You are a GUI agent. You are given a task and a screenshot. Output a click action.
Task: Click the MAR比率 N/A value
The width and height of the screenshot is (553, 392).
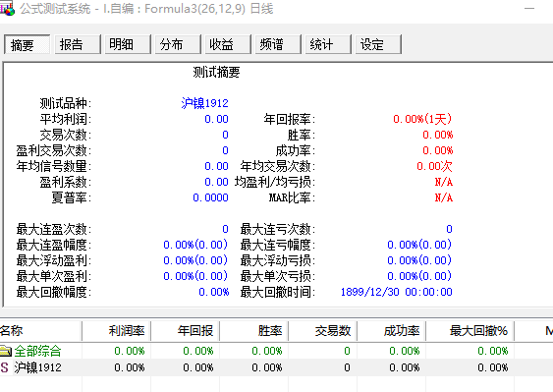coord(444,197)
